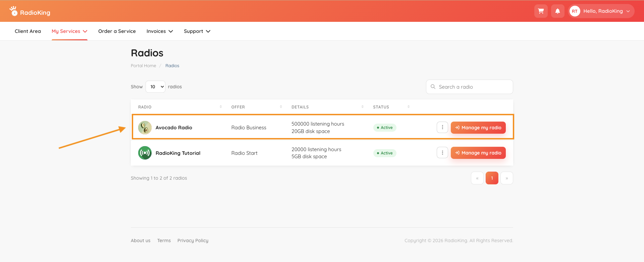Click the 5GB disk space detail
This screenshot has width=644, height=262.
309,157
